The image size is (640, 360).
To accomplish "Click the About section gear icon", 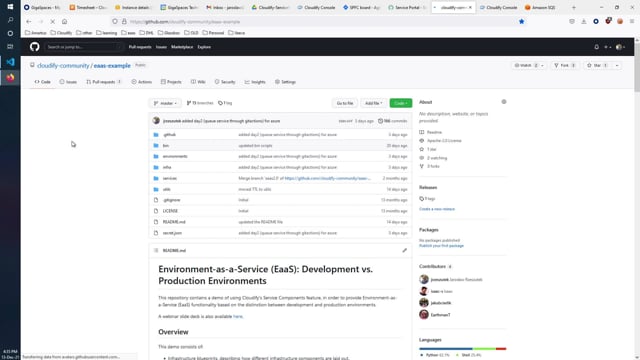I will (504, 102).
